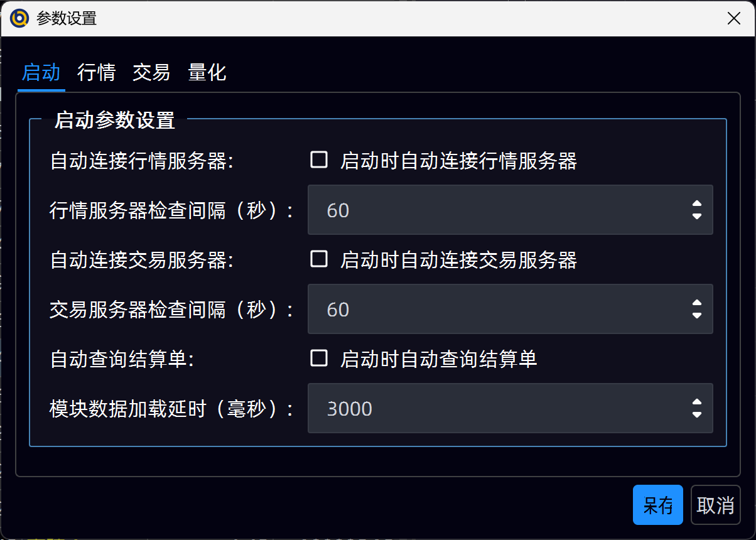Enable 启动时自动连接行情服务器 checkbox
Viewport: 756px width, 540px height.
tap(319, 160)
